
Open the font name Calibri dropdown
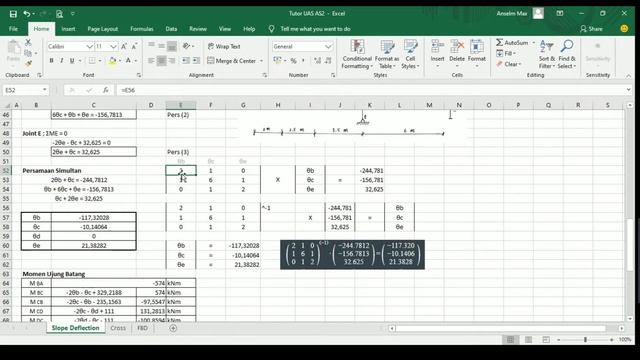pos(89,47)
